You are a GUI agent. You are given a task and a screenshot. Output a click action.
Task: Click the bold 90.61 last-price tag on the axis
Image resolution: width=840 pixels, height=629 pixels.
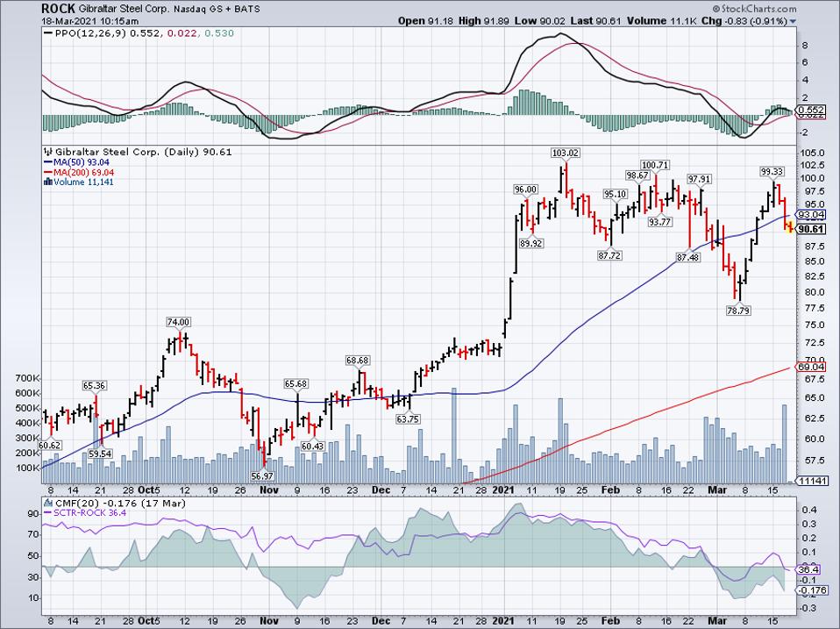811,229
